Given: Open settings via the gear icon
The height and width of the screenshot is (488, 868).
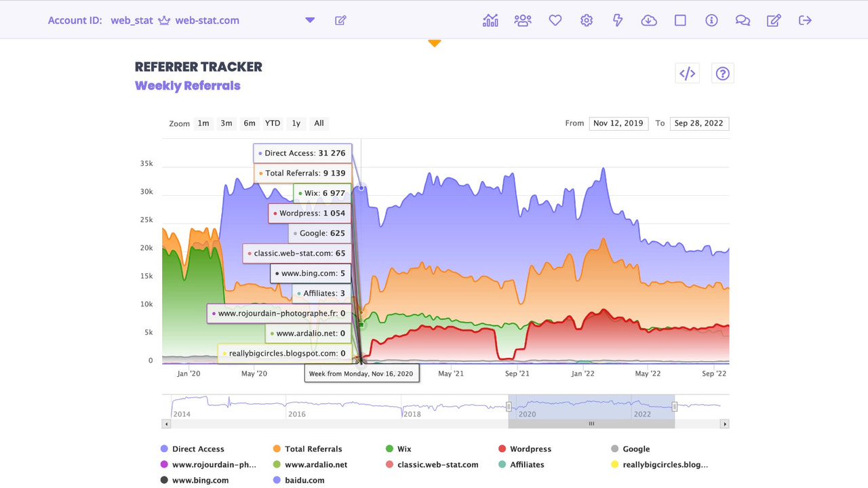Looking at the screenshot, I should (x=586, y=20).
